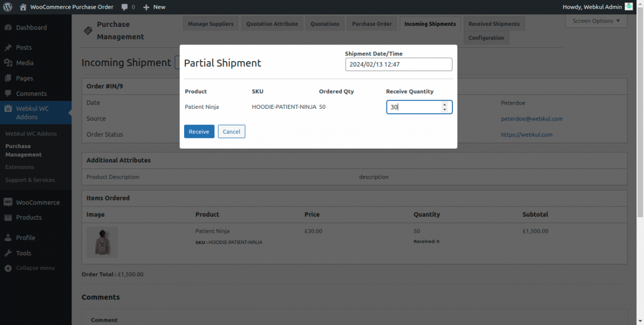Cancel the Partial Shipment dialog
Screen dimensions: 644x325
(231, 131)
